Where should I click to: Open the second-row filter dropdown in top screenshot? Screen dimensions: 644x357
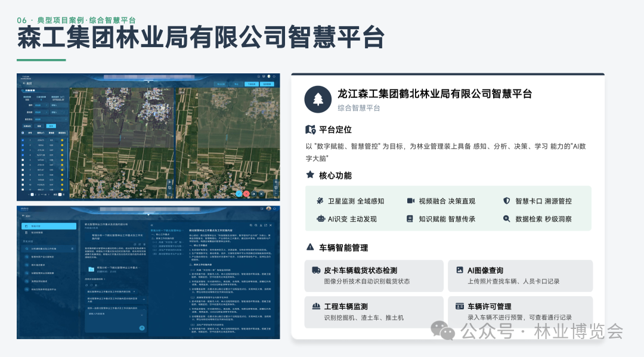click(41, 112)
